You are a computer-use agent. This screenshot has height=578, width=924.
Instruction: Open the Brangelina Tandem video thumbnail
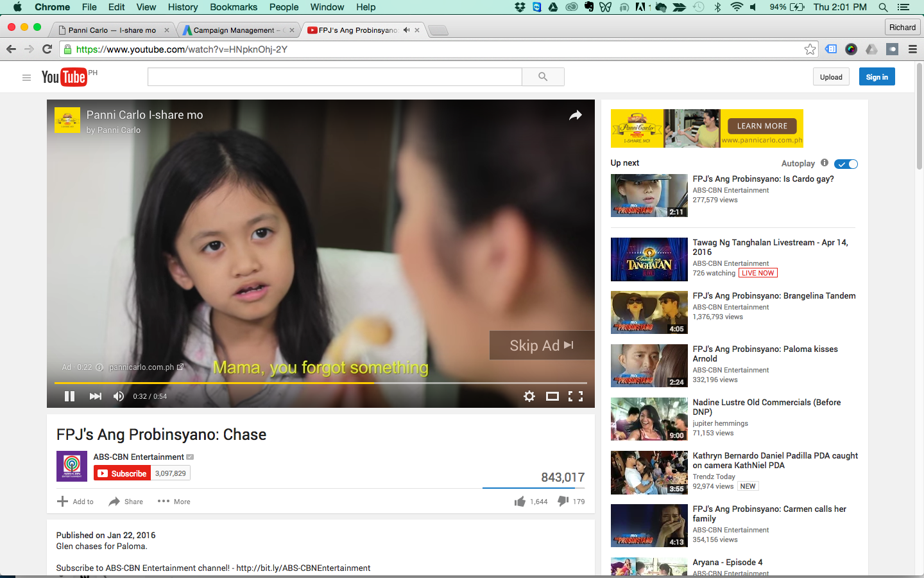click(x=649, y=313)
